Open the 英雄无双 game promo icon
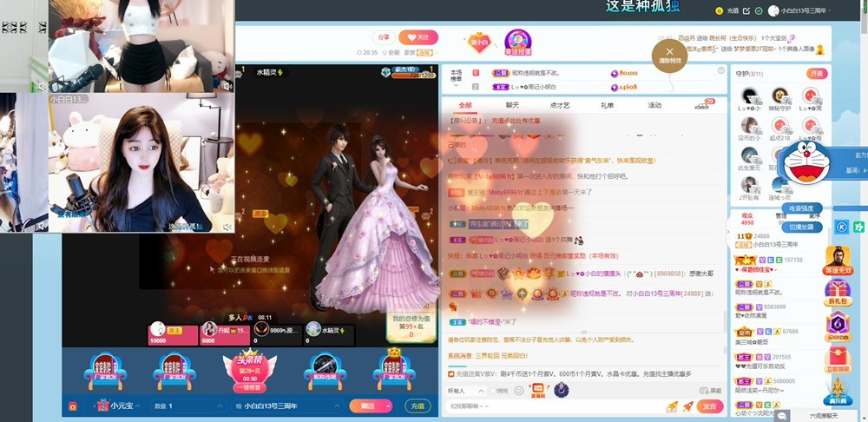Viewport: 868px width, 422px height. click(838, 260)
